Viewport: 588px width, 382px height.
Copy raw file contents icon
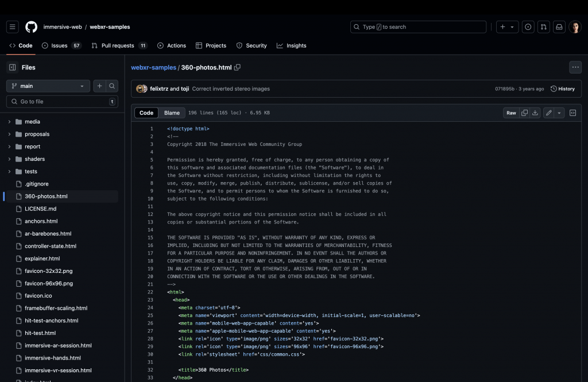pyautogui.click(x=524, y=113)
